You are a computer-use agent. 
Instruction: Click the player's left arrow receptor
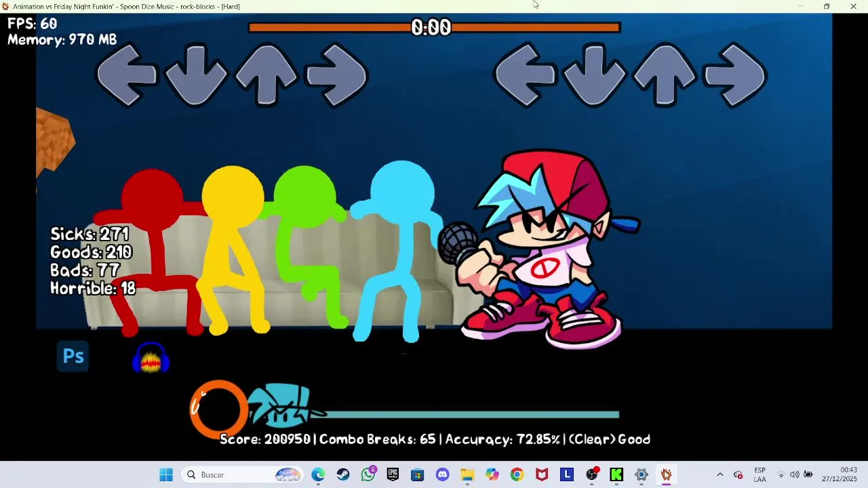pyautogui.click(x=525, y=75)
